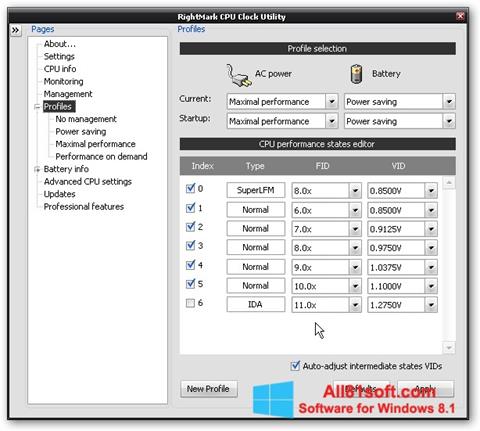Open FID dropdown showing 9.0x
The image size is (480, 431).
pos(355,267)
